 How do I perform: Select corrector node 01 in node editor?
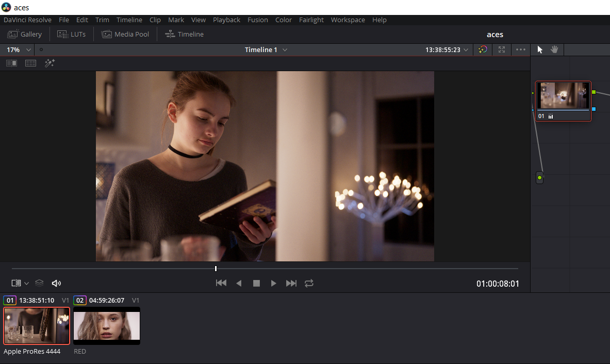tap(563, 101)
